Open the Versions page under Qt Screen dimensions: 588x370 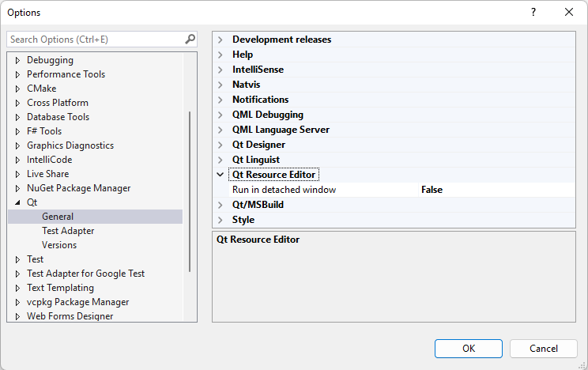59,245
